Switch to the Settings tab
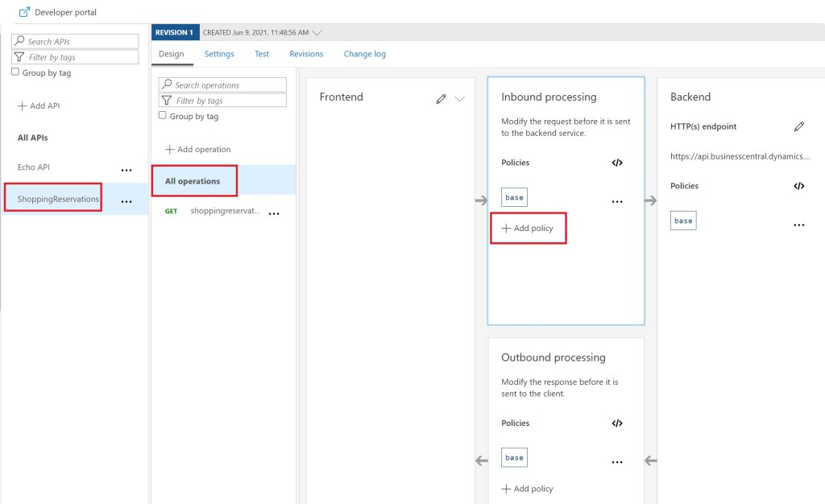This screenshot has height=504, width=825. pyautogui.click(x=219, y=54)
